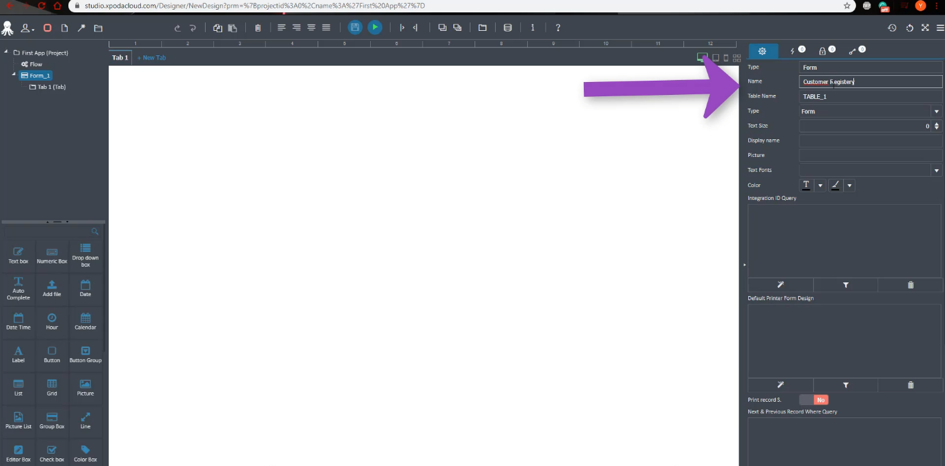Select Tab 1 (Tab) tree item

click(x=48, y=87)
